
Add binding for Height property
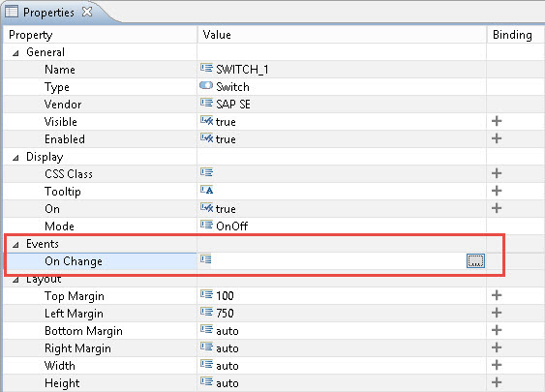[497, 382]
